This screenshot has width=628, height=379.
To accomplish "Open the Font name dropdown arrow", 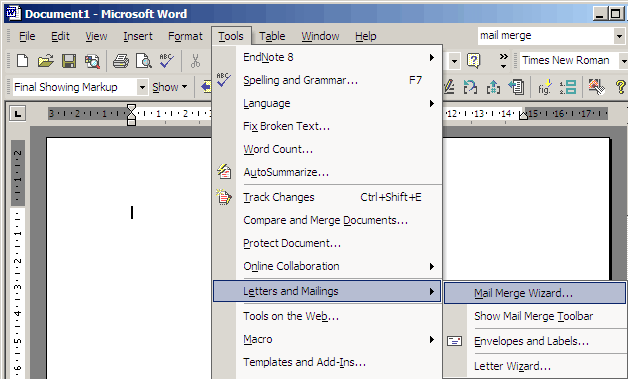I will [x=623, y=61].
